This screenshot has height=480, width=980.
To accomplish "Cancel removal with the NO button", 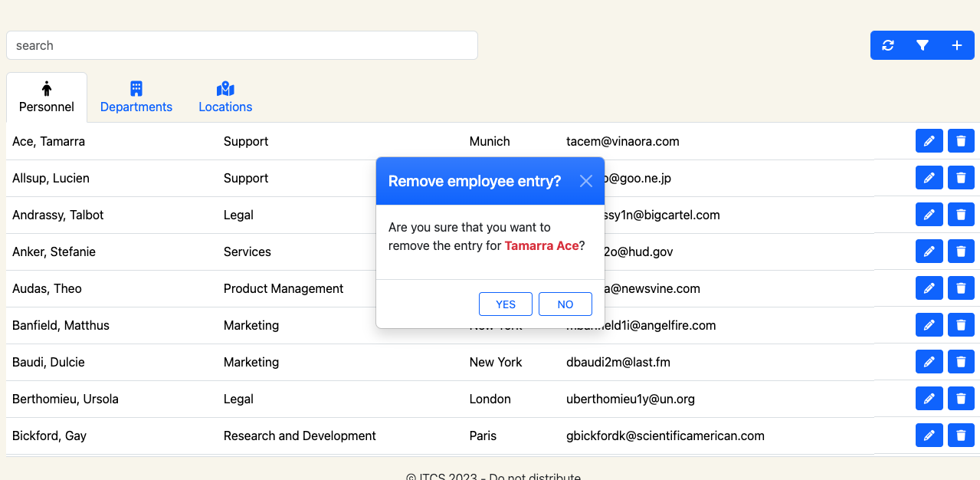I will pos(565,304).
